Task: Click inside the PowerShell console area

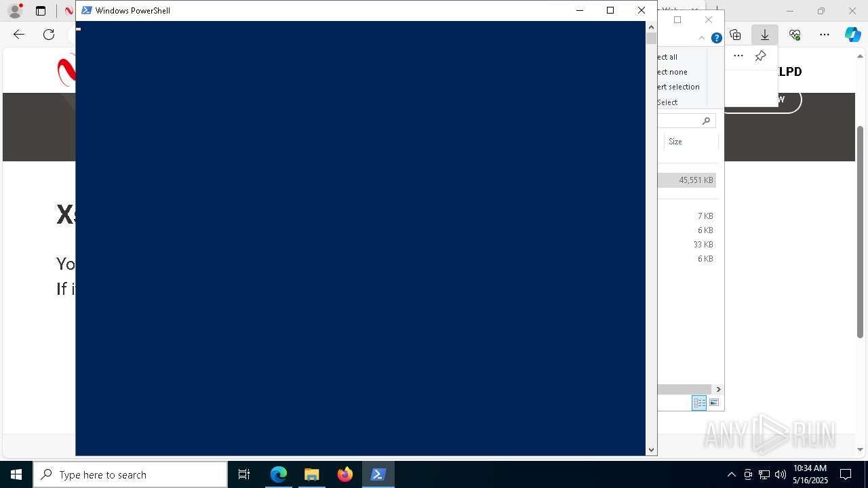Action: pyautogui.click(x=360, y=238)
